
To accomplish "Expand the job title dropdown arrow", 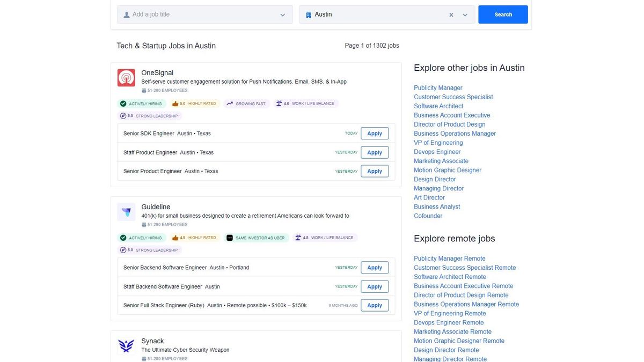I will pyautogui.click(x=283, y=15).
